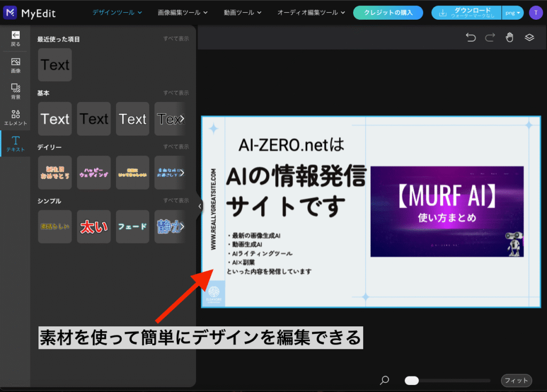Show all シンプル styles via すべて表示

[x=176, y=200]
